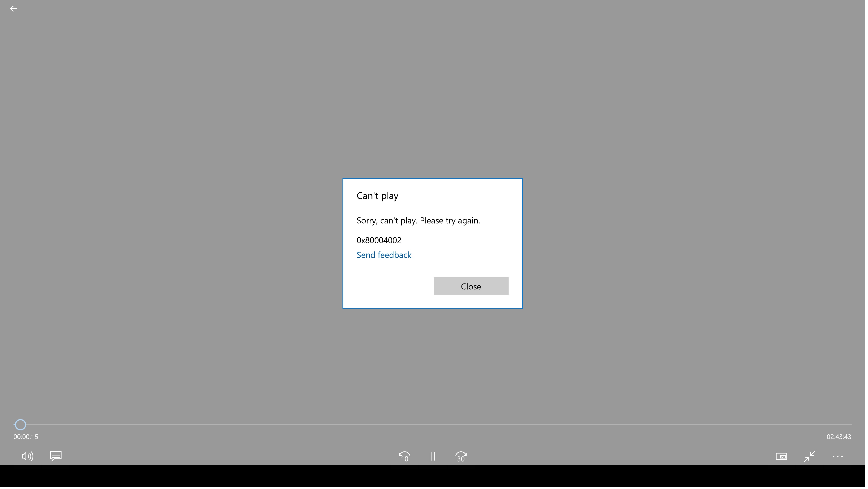Screen dimensions: 868x489
Task: Click Close to dismiss the error dialog
Action: (471, 285)
